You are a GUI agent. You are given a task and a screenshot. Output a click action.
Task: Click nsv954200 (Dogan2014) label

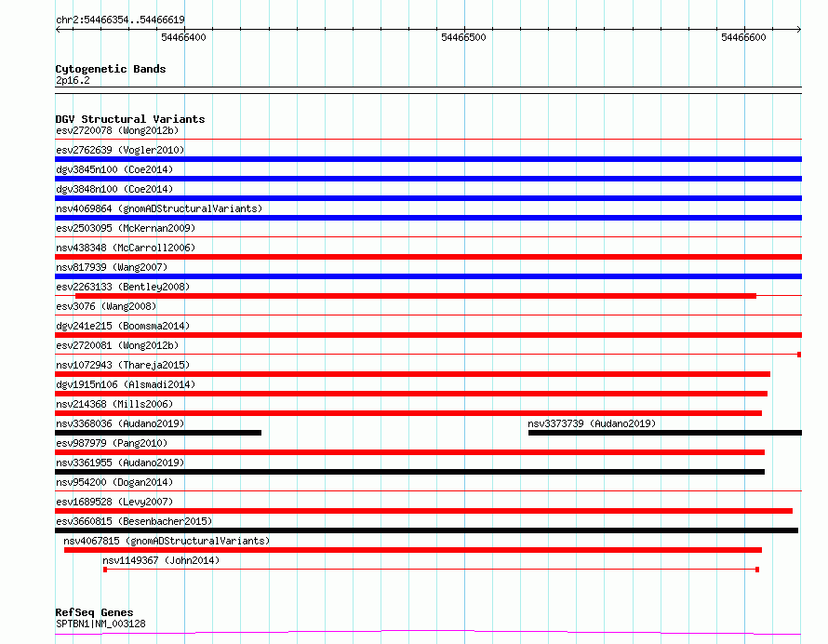(114, 482)
